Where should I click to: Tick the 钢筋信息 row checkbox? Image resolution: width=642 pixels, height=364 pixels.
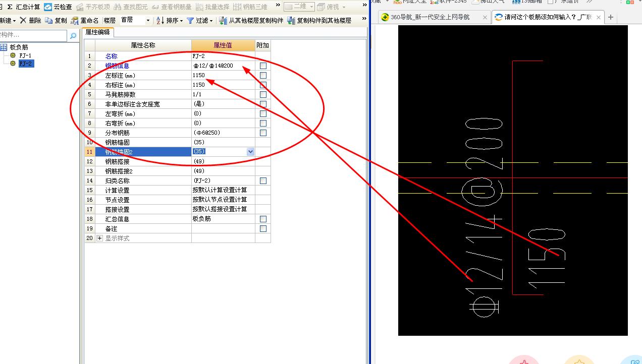(263, 66)
